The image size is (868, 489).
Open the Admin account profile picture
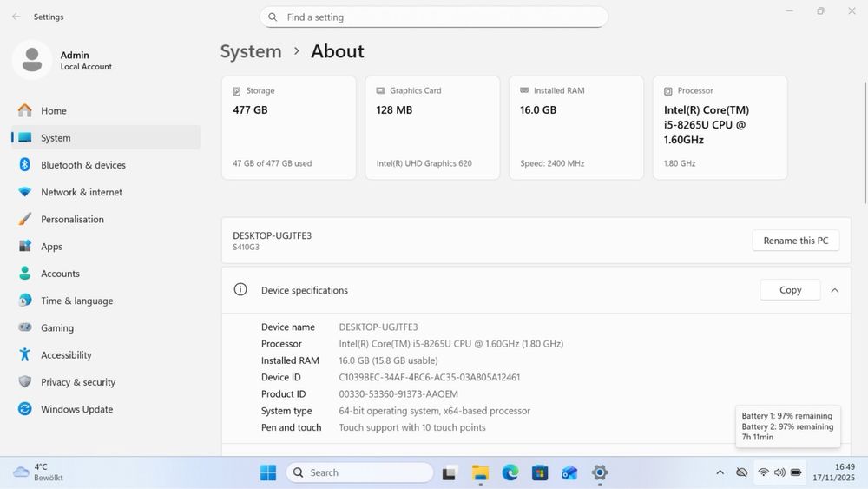(32, 60)
